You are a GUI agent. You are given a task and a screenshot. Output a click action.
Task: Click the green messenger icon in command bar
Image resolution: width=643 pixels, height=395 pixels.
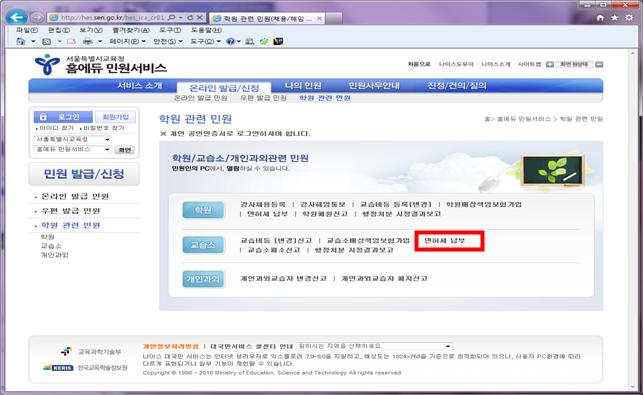264,41
